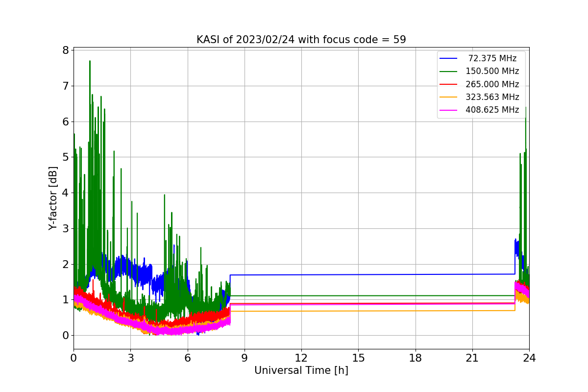Viewport: 588px width, 392px height.
Task: Click y-axis tick label 5
Action: coord(65,157)
